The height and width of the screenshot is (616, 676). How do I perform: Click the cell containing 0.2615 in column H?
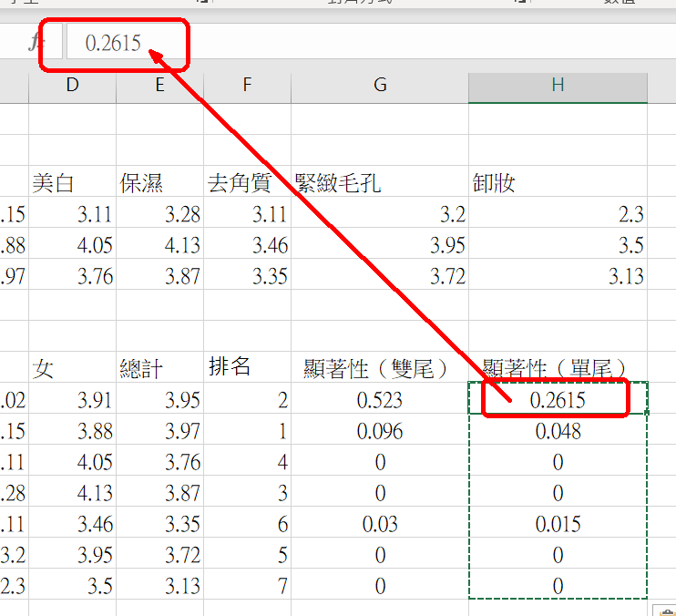[558, 400]
